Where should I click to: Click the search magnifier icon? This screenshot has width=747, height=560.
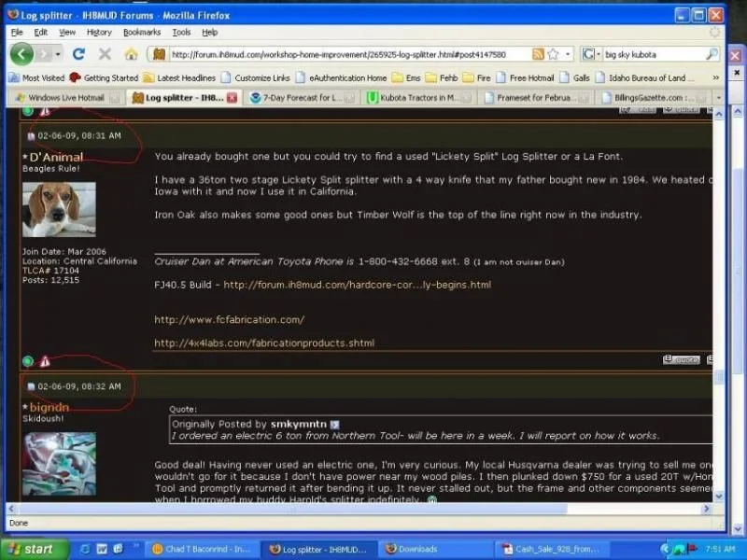click(712, 54)
